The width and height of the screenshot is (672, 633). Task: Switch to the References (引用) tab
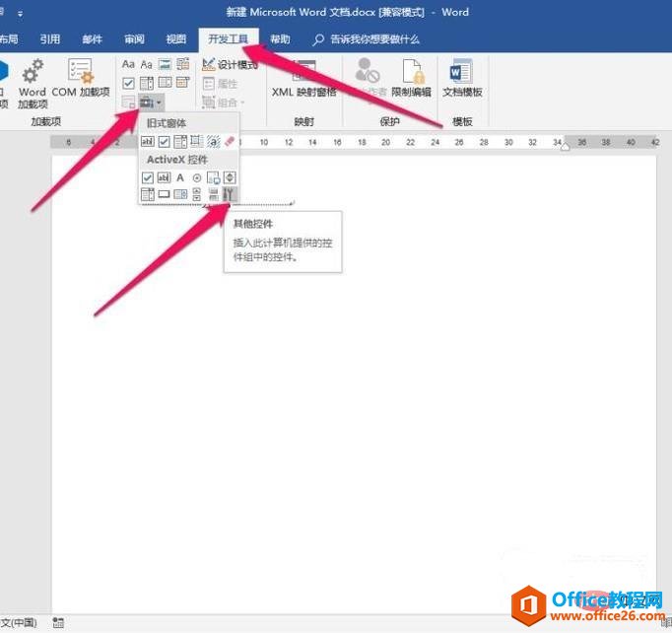(x=50, y=39)
